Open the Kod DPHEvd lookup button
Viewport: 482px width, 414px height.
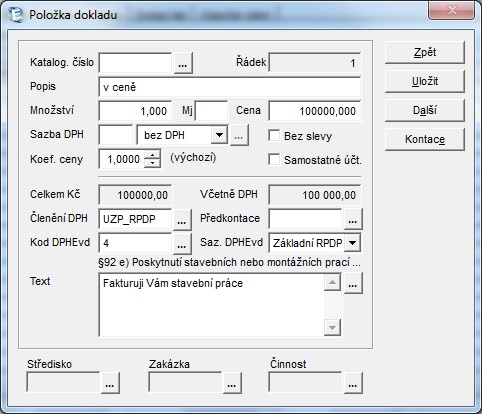182,243
